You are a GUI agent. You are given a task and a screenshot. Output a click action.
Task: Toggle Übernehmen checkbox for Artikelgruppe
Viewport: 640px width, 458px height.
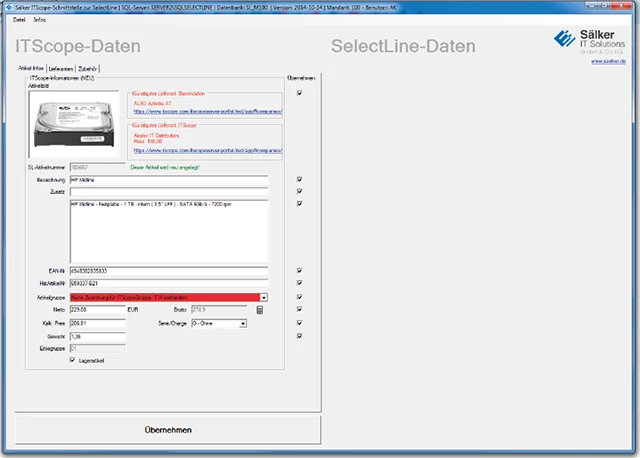tap(300, 297)
